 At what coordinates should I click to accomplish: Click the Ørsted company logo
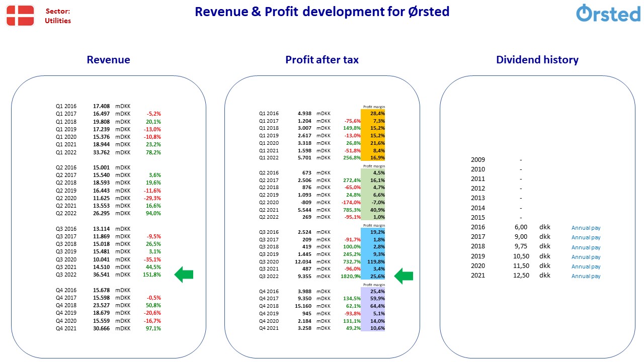click(x=608, y=14)
